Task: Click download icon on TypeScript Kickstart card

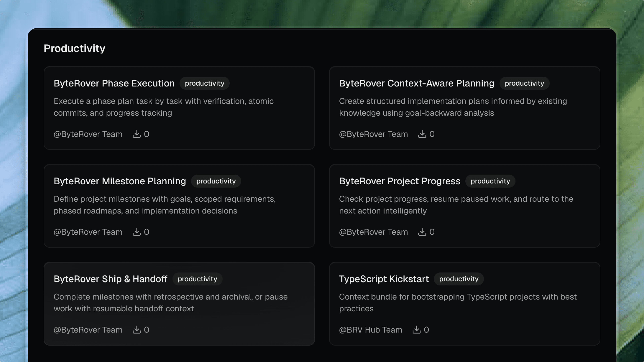Action: tap(416, 330)
